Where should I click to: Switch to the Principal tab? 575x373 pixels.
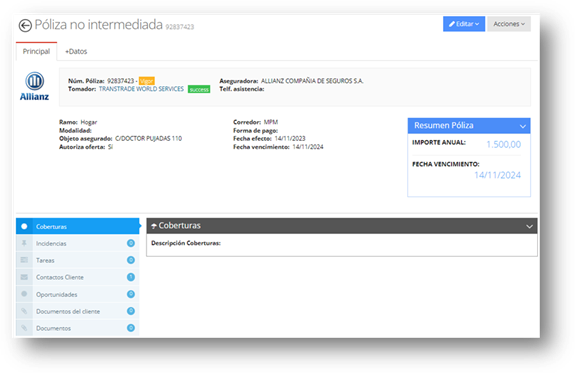point(36,51)
